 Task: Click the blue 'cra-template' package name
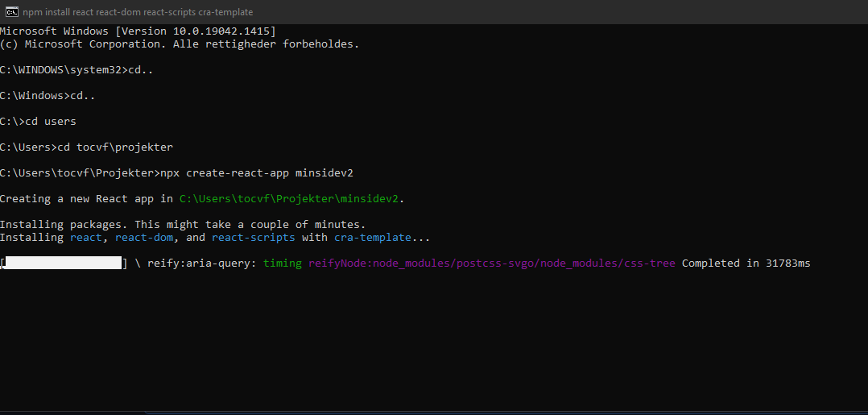pos(373,237)
